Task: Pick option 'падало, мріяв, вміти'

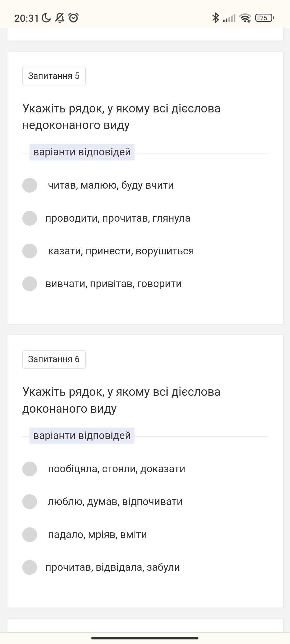Action: point(30,535)
